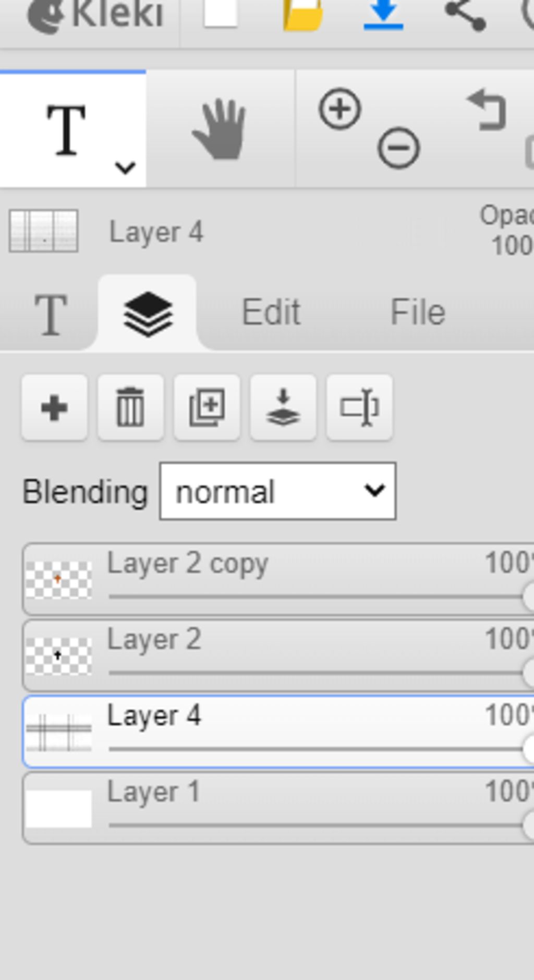The width and height of the screenshot is (534, 980).
Task: Click the Layer 4 thumbnail in list
Action: (x=59, y=732)
